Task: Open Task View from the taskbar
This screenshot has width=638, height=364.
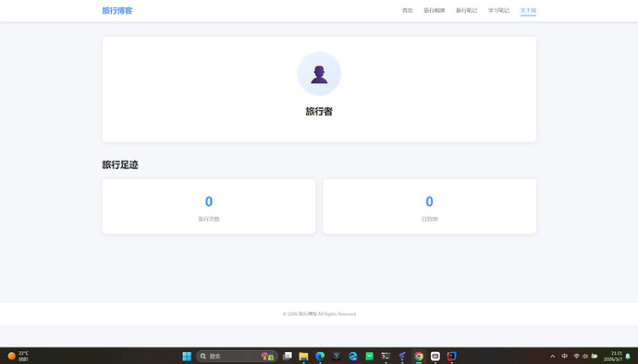Action: (288, 357)
